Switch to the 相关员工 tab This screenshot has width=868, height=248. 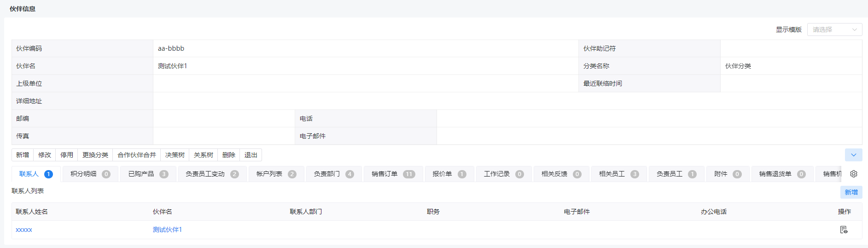[619, 174]
